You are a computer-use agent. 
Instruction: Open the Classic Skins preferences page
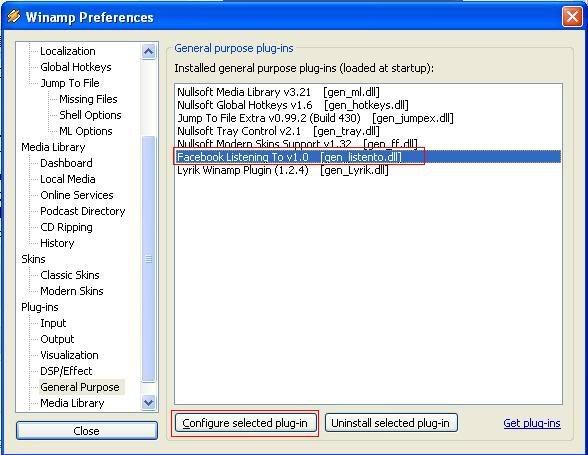point(70,275)
